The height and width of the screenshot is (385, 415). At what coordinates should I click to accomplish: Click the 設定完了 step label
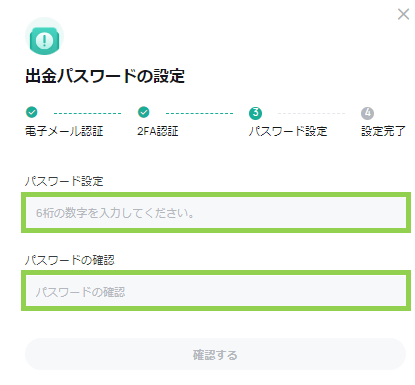point(383,131)
